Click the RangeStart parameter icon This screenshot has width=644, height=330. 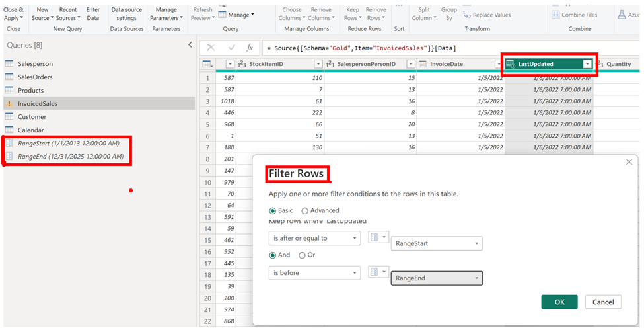9,144
